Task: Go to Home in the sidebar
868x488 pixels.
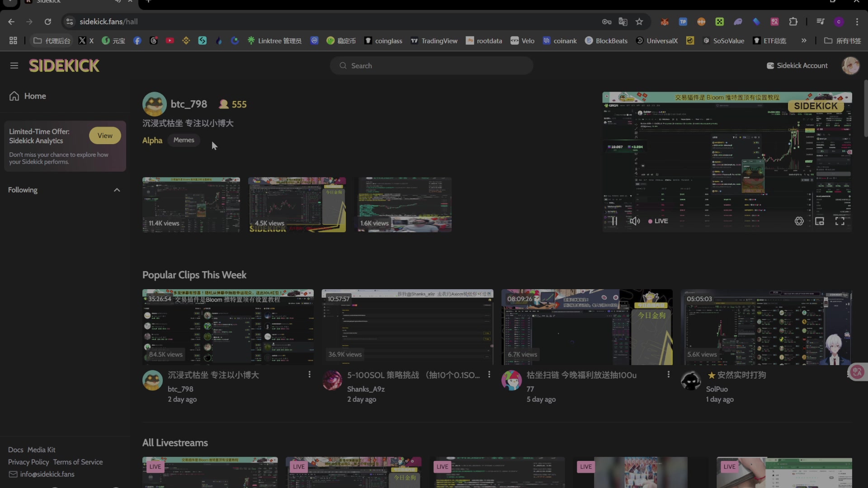Action: pyautogui.click(x=28, y=96)
